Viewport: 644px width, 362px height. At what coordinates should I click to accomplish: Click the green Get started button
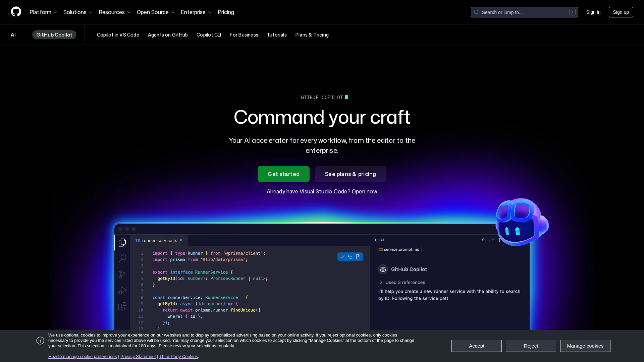[283, 174]
